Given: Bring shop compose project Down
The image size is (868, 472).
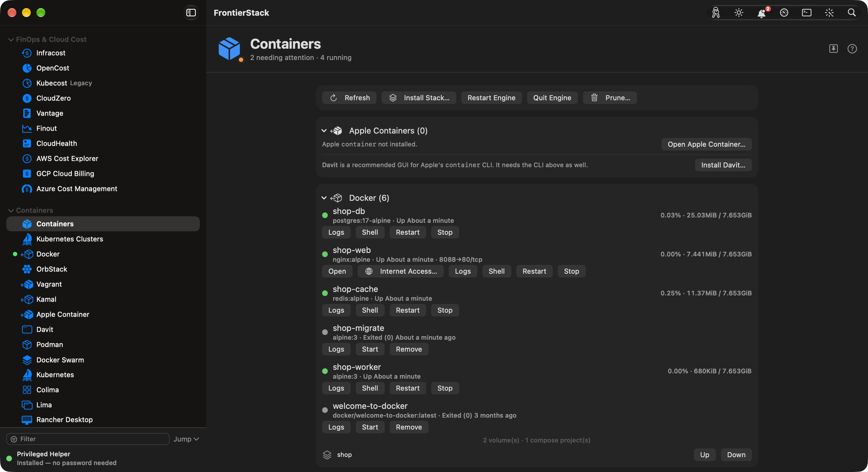Looking at the screenshot, I should 736,455.
